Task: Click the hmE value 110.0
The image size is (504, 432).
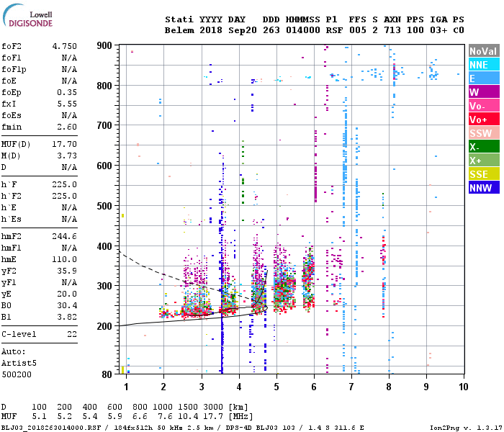Action: (x=65, y=259)
